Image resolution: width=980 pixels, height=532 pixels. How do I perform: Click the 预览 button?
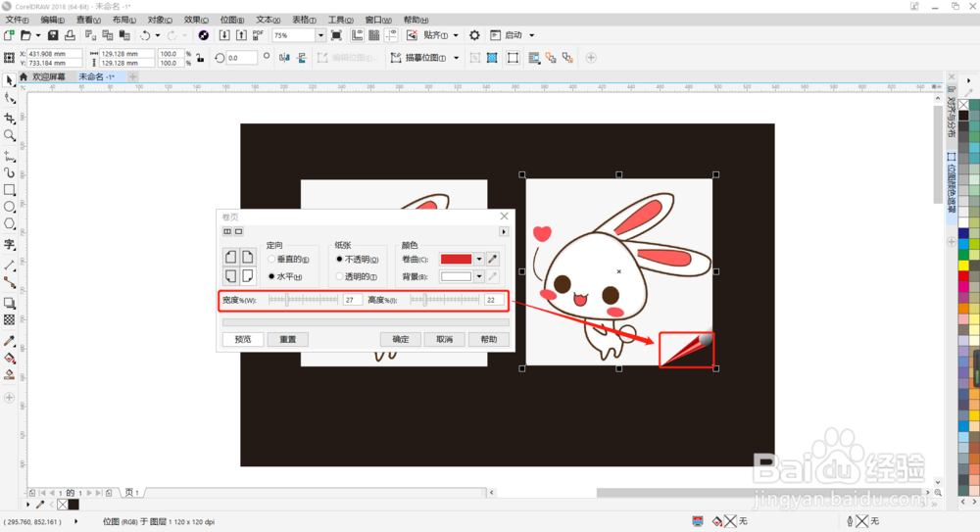coord(243,339)
